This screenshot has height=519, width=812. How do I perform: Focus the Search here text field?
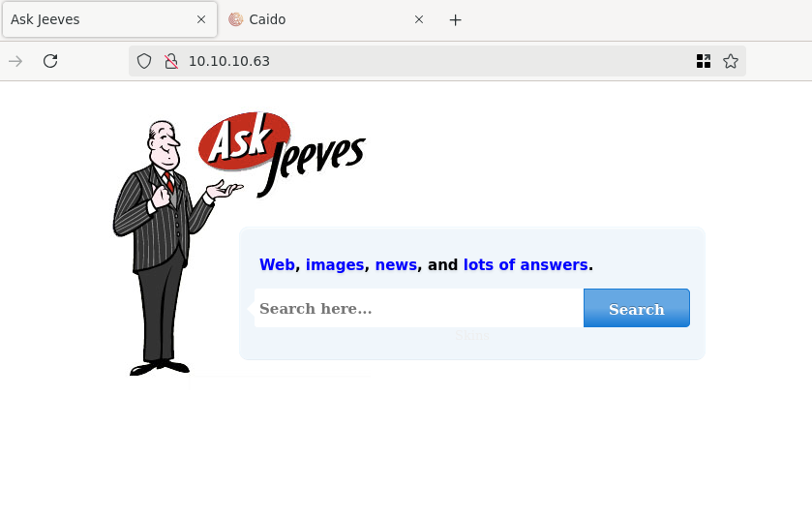tap(418, 309)
